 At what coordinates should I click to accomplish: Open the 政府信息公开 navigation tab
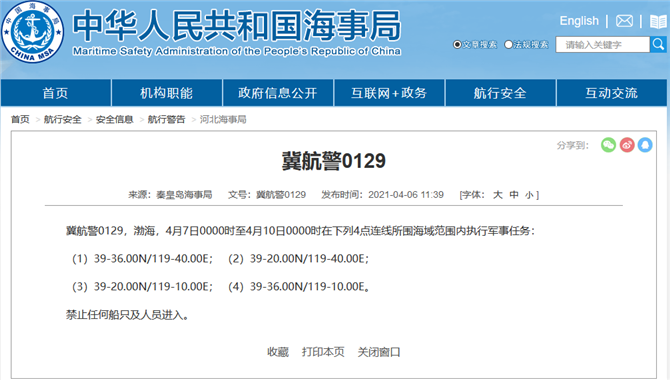(x=278, y=93)
